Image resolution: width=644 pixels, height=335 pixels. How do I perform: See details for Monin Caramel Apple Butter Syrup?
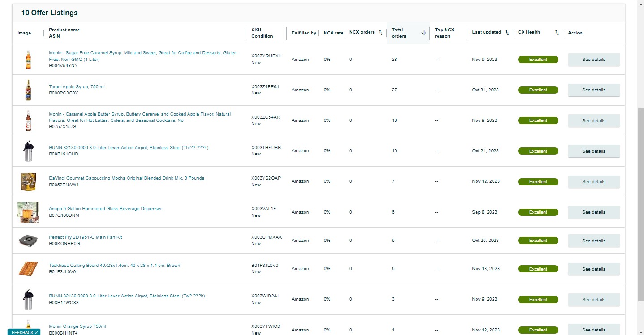594,120
